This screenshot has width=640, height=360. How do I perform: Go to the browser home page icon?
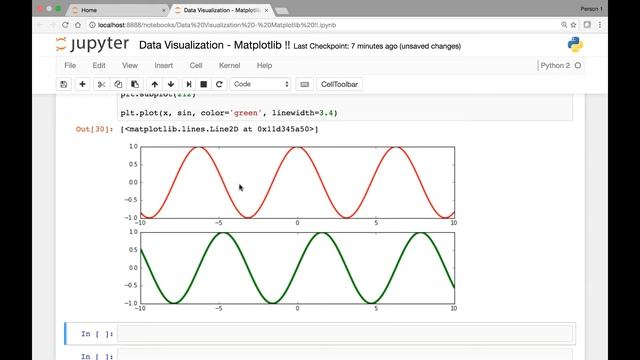[78, 25]
